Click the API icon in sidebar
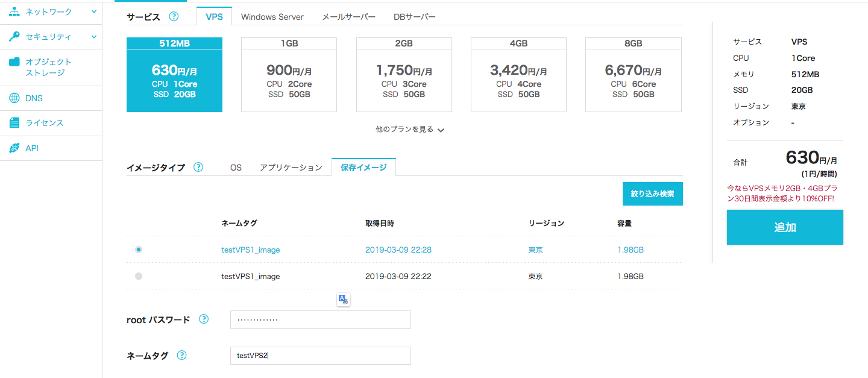 click(x=14, y=148)
